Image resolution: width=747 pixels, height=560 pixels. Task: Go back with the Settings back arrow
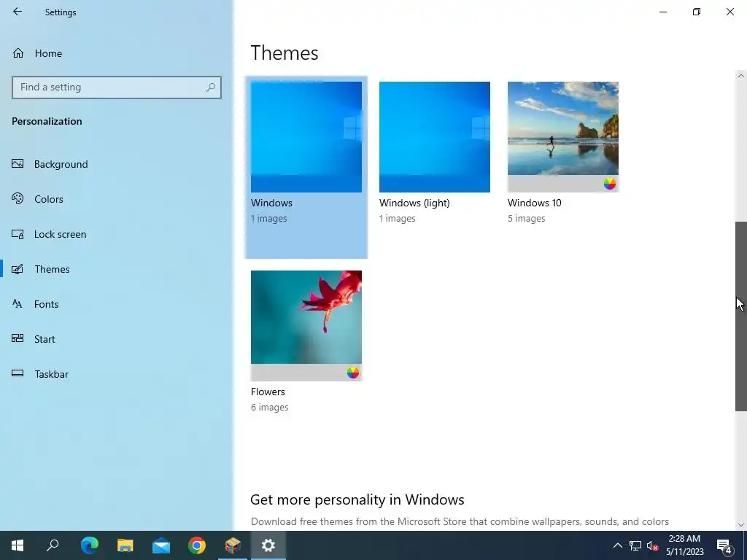tap(18, 12)
